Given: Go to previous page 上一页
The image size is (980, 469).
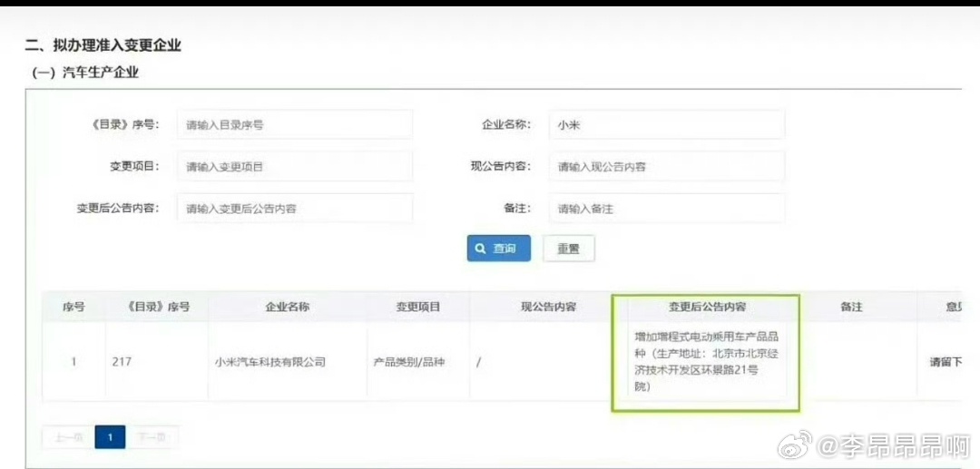Looking at the screenshot, I should [x=69, y=437].
